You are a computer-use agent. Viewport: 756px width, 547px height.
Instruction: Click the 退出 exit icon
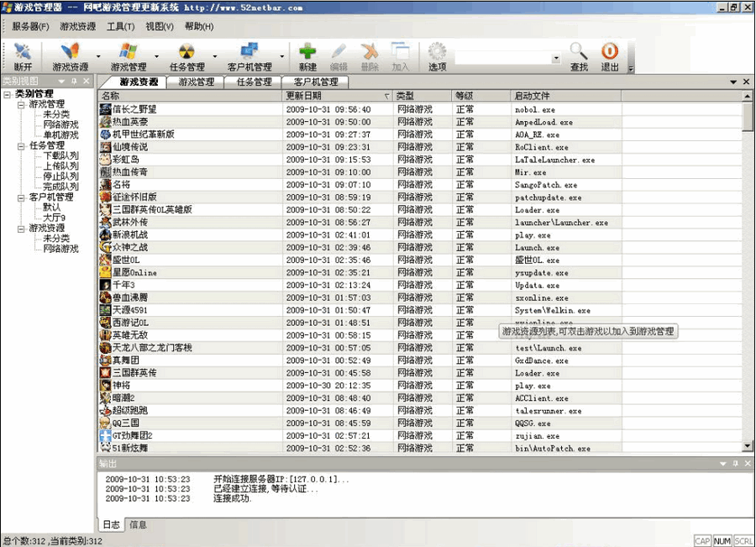click(610, 55)
